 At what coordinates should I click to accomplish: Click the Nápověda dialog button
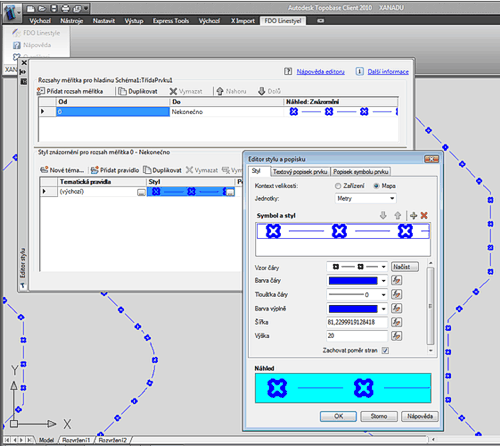420,416
